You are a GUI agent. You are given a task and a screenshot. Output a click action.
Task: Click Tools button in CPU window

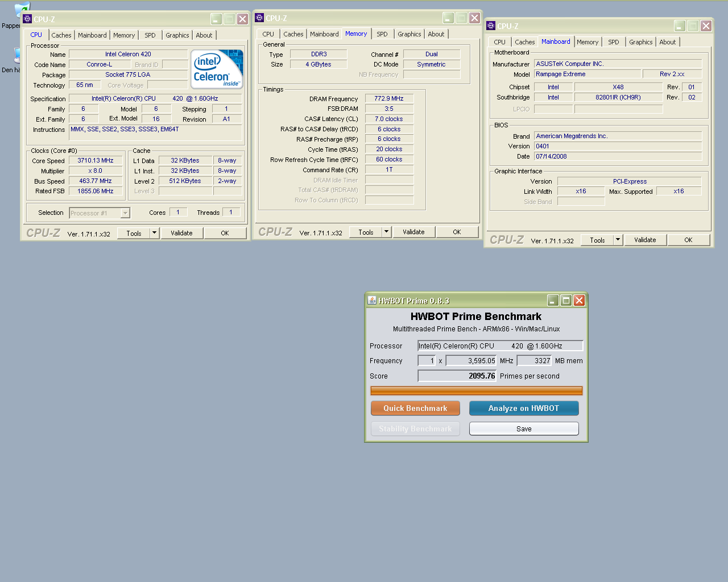click(x=134, y=233)
